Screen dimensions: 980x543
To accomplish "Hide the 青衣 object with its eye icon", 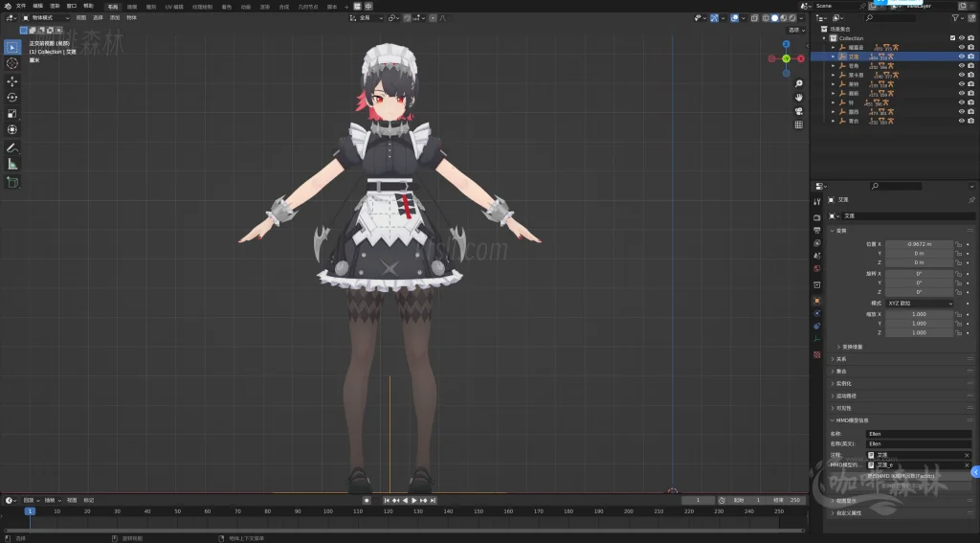I will pyautogui.click(x=961, y=121).
